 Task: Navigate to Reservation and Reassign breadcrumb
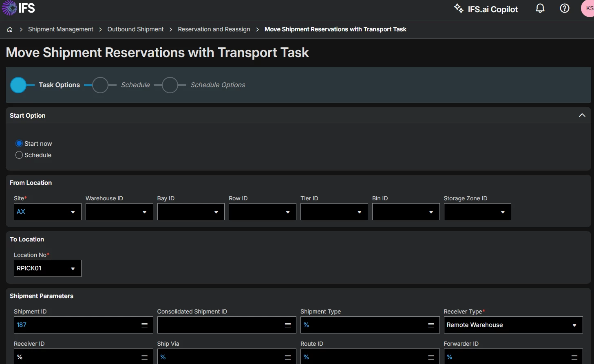click(x=214, y=29)
